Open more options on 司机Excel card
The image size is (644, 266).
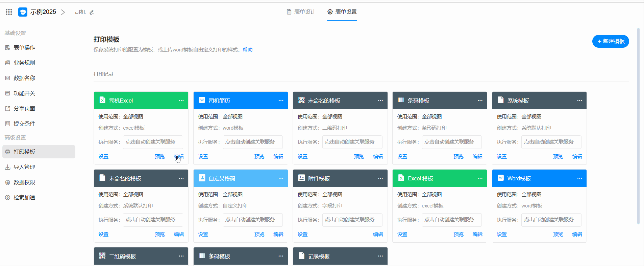point(181,101)
